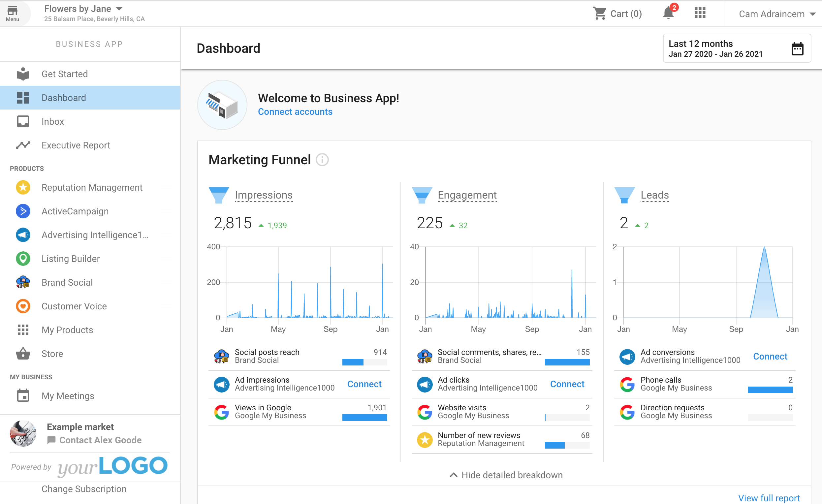Open the Menu storefront icon
Screen dimensions: 822x504
click(x=12, y=13)
